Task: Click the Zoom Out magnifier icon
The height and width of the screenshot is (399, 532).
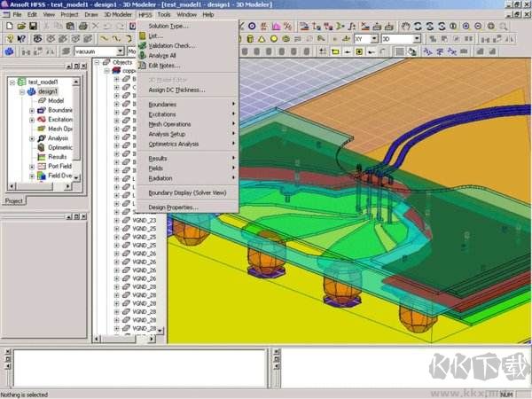Action: click(x=478, y=26)
